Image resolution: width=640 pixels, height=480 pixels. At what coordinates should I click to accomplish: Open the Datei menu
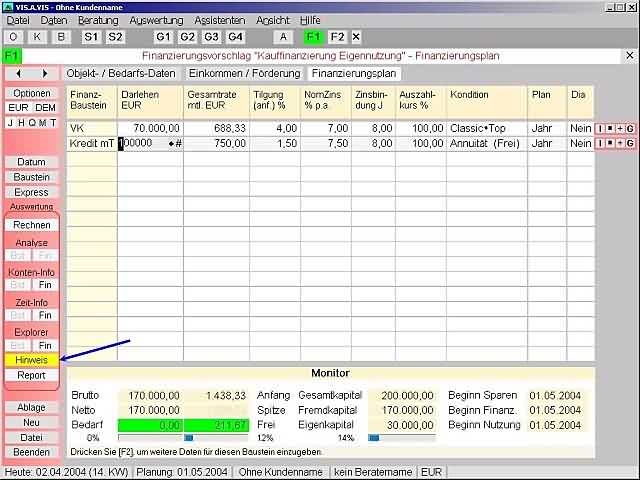(x=18, y=20)
